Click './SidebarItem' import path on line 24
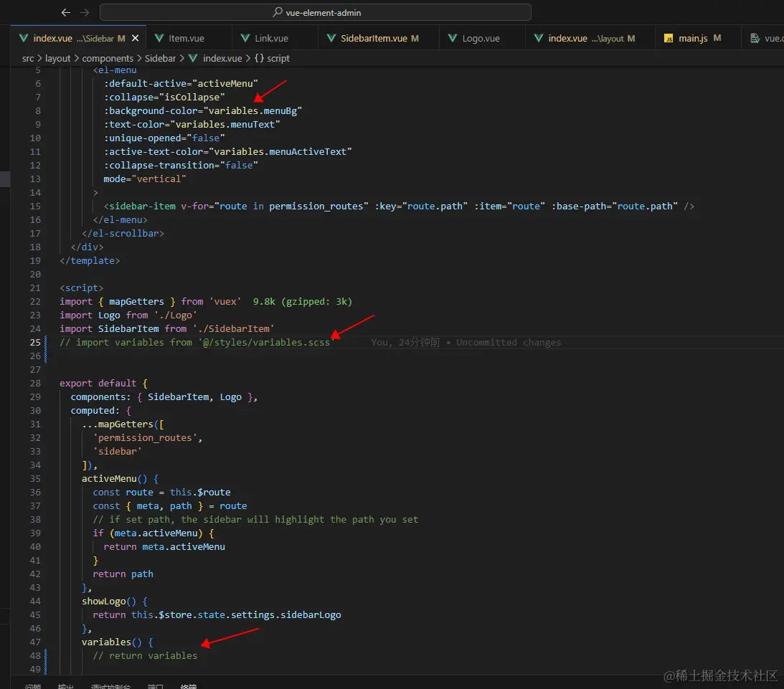The height and width of the screenshot is (689, 784). pyautogui.click(x=233, y=329)
